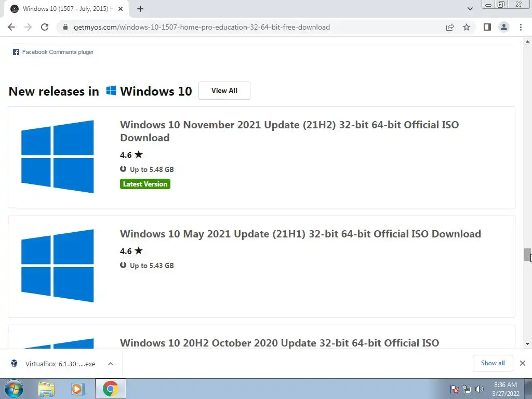This screenshot has width=532, height=399.
Task: Open the tab search dropdown arrow
Action: point(470,9)
